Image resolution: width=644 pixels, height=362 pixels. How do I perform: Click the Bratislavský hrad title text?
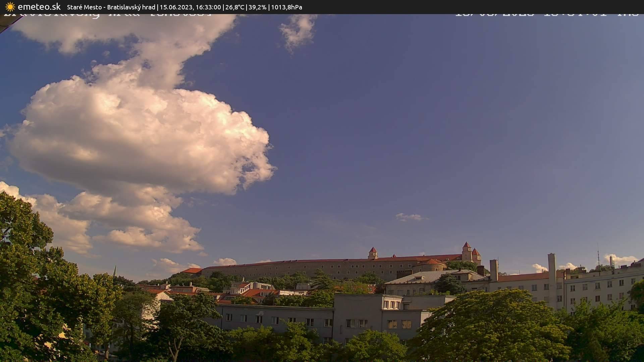pos(131,7)
